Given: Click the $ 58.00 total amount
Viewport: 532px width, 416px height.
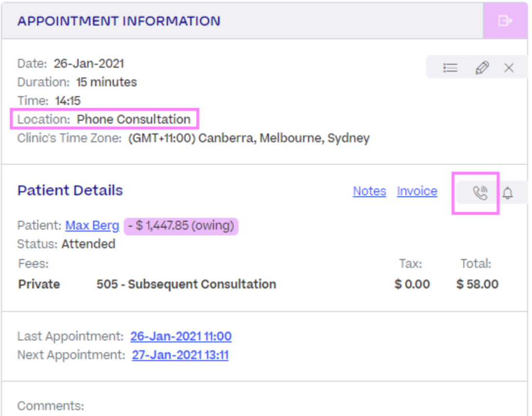Looking at the screenshot, I should click(x=478, y=284).
